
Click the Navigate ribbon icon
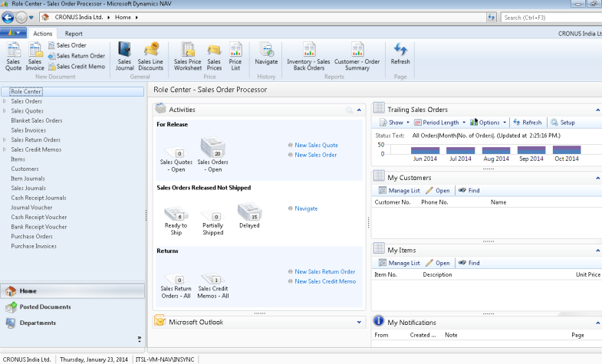pyautogui.click(x=266, y=54)
